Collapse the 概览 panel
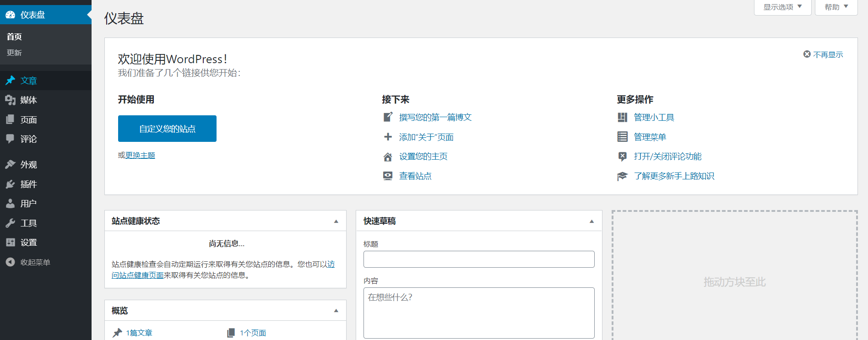Image resolution: width=868 pixels, height=340 pixels. [336, 310]
